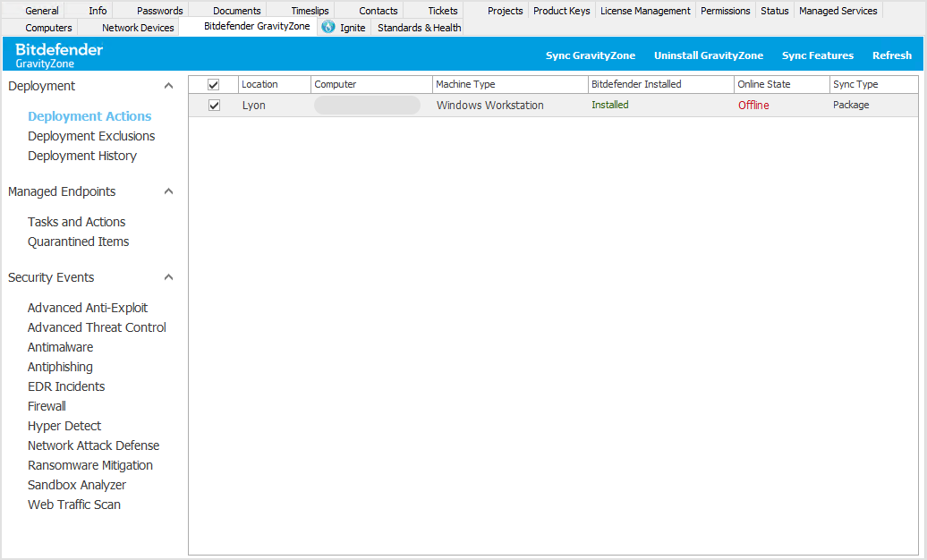Click the Sync Features button
This screenshot has height=560, width=927.
(818, 55)
